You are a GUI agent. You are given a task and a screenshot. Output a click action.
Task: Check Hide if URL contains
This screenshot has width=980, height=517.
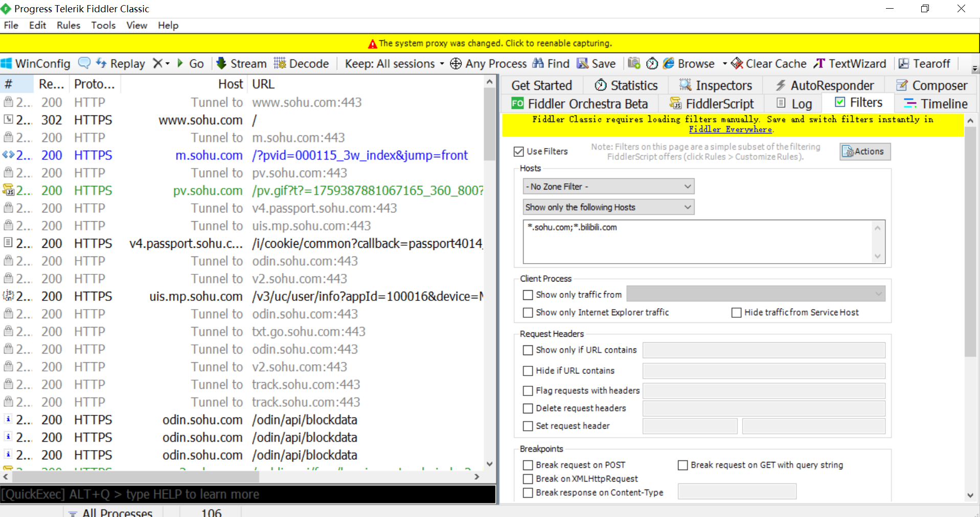click(528, 370)
